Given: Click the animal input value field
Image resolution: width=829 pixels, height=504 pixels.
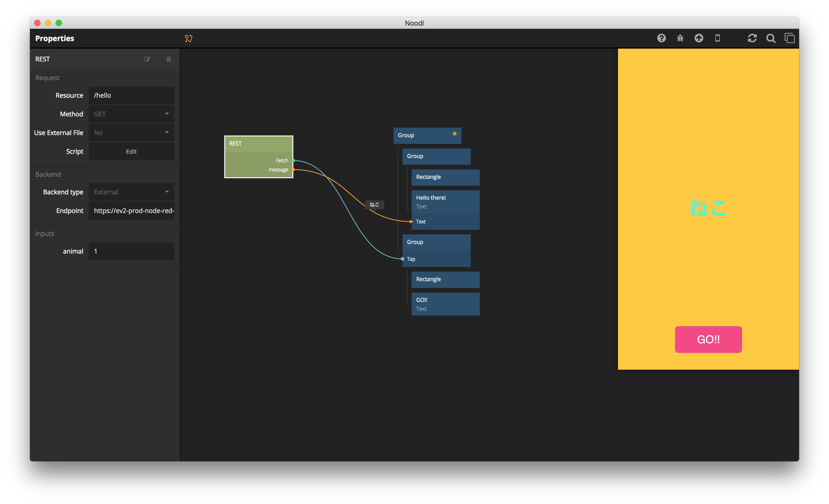Looking at the screenshot, I should point(131,251).
